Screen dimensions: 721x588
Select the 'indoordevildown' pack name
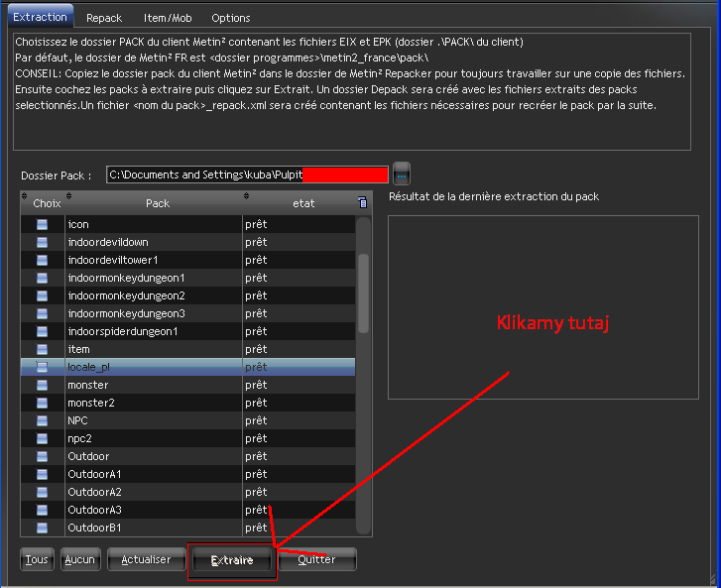[108, 242]
